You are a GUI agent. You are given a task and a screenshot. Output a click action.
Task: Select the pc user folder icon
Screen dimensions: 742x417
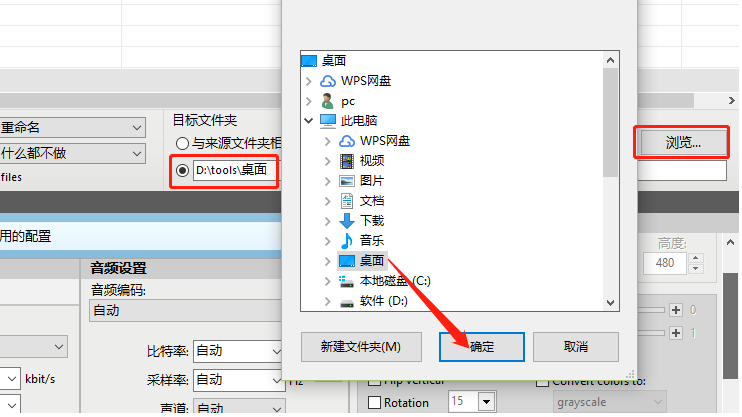(327, 101)
